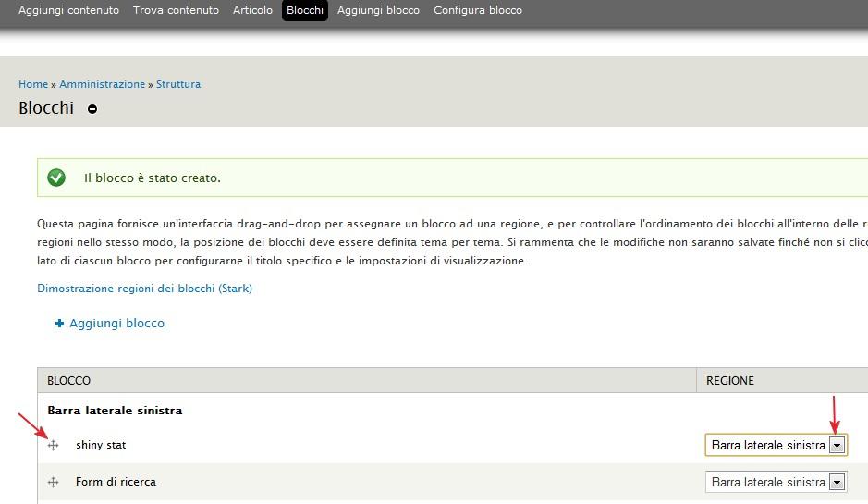Open Trova contenuto in the top bar
Screen dimensions: 868x504
tap(176, 10)
